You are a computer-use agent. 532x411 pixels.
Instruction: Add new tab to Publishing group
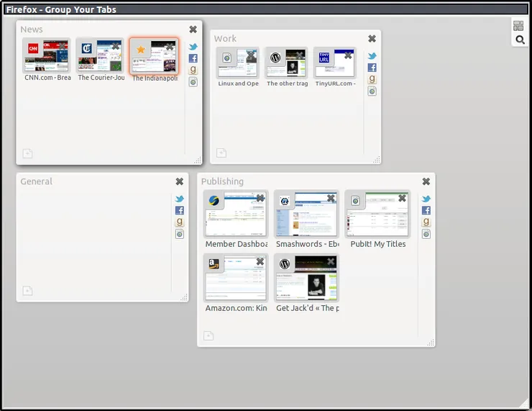pyautogui.click(x=208, y=335)
